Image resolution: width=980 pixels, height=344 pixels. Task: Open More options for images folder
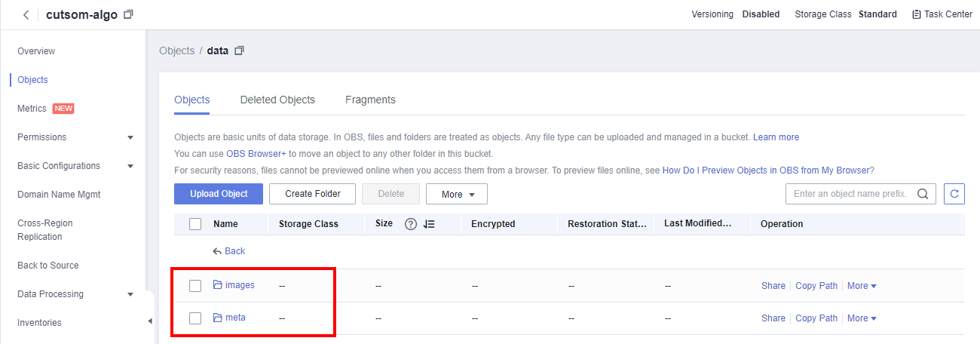(x=862, y=286)
